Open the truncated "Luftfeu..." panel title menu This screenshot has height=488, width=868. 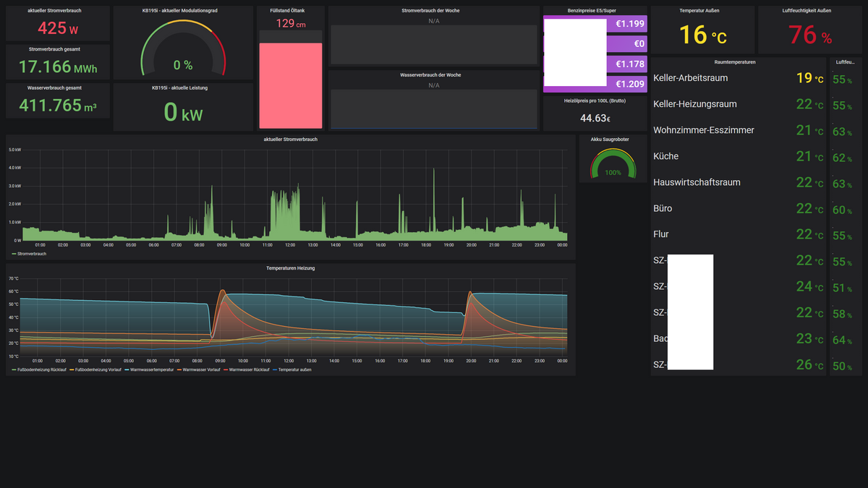pos(845,62)
